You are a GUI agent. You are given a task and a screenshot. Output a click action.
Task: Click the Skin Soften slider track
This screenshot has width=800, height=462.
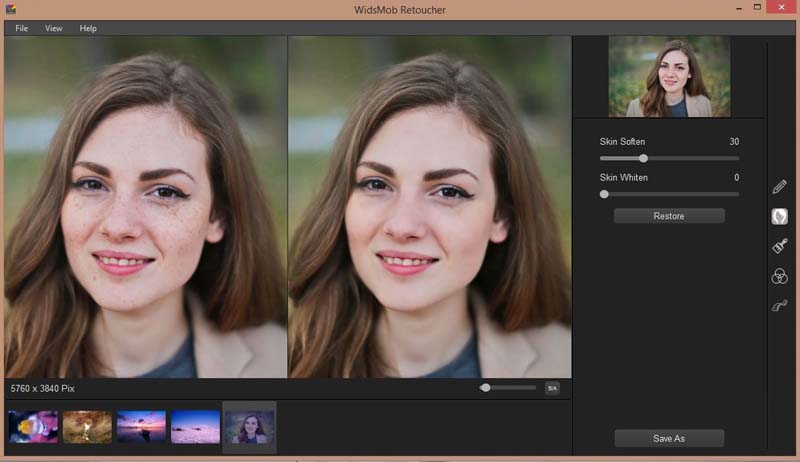pyautogui.click(x=690, y=158)
